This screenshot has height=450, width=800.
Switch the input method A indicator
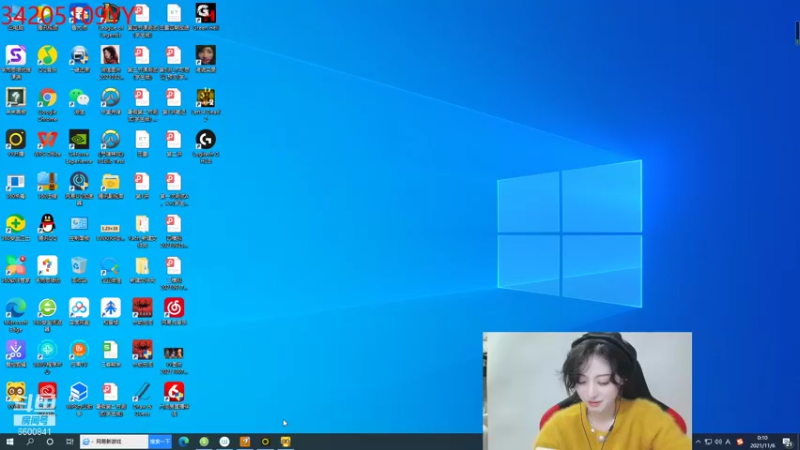[728, 442]
